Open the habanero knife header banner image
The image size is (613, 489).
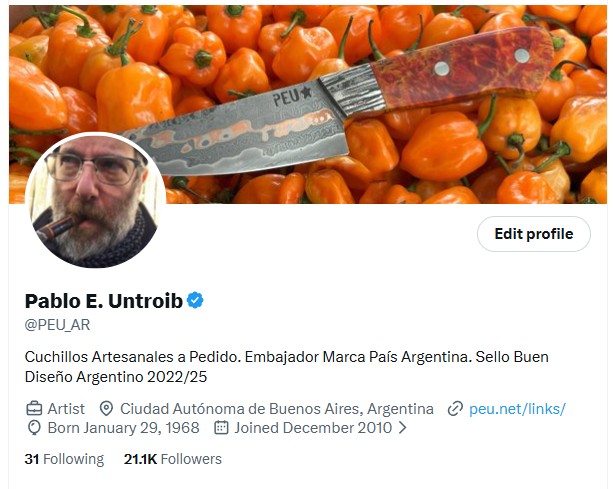tap(308, 104)
